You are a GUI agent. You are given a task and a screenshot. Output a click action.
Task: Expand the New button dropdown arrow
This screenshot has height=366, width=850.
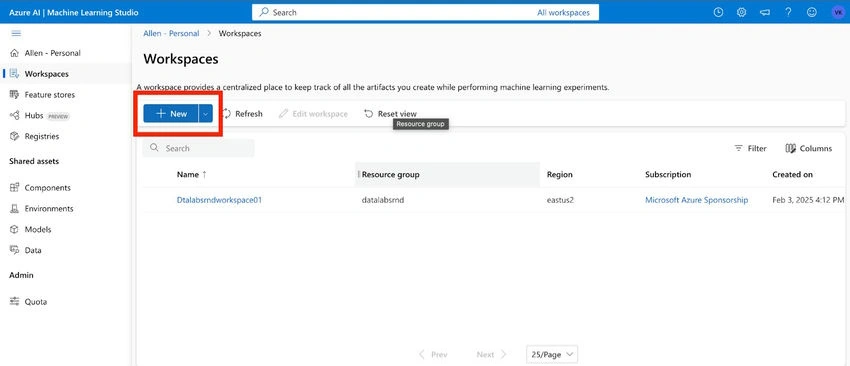[205, 114]
